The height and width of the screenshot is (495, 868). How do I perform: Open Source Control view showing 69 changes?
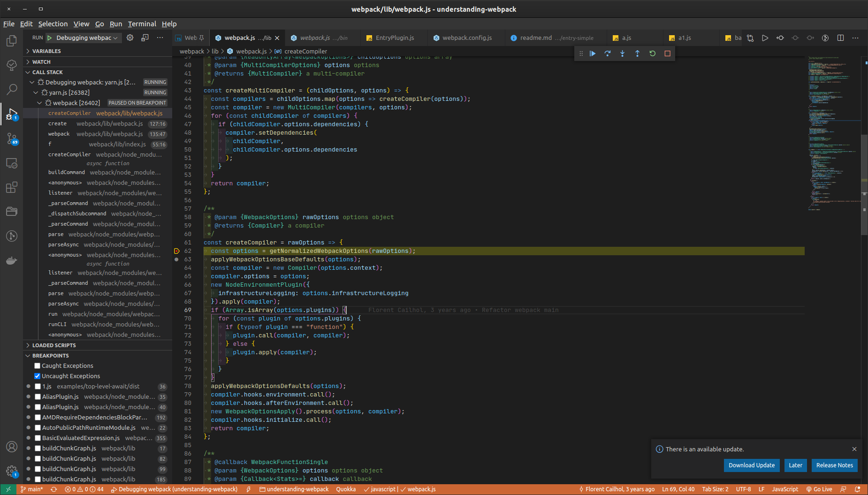tap(11, 138)
